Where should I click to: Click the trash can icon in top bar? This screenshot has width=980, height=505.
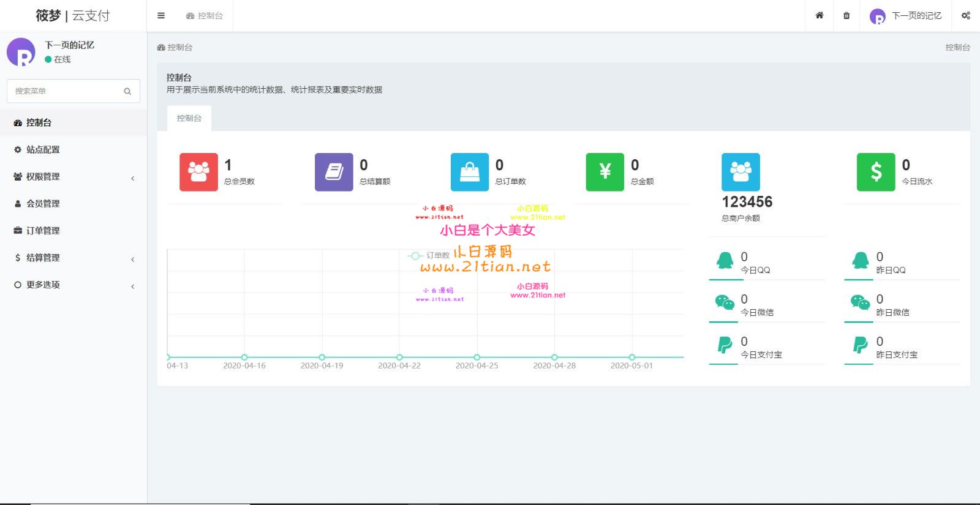[x=846, y=16]
